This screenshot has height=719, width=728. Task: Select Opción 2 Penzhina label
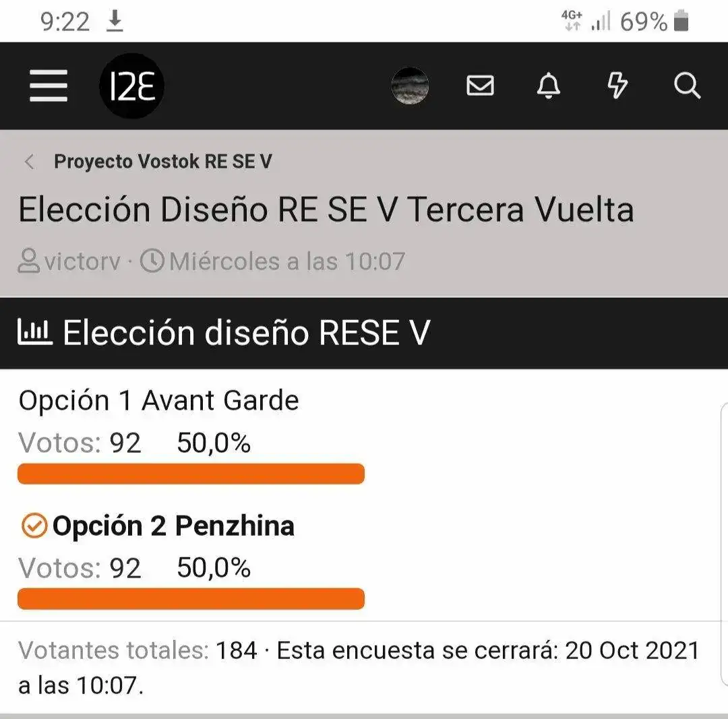point(173,526)
